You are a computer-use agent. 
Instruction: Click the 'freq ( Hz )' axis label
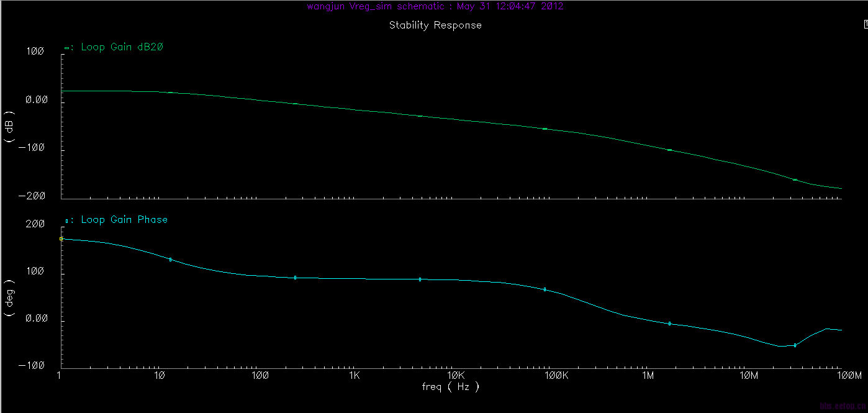[450, 386]
